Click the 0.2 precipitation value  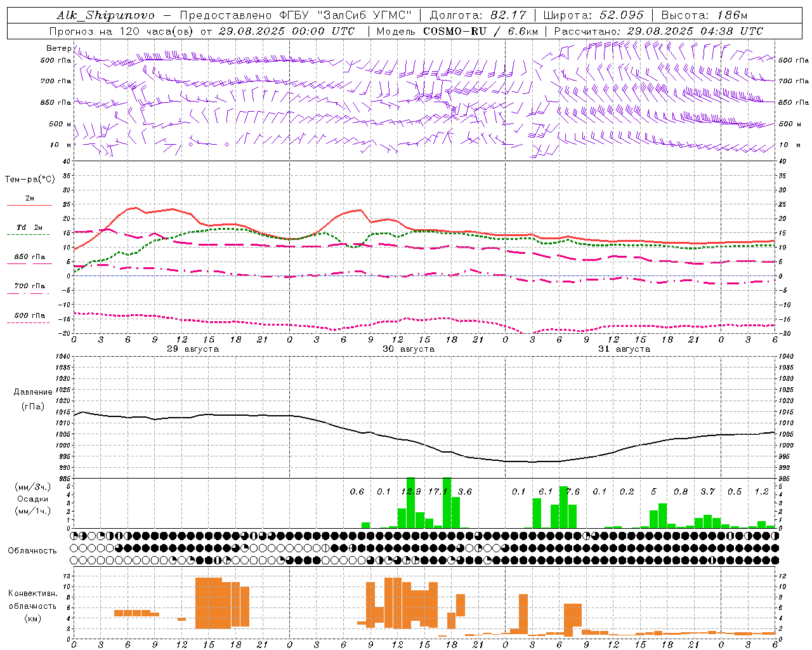627,492
